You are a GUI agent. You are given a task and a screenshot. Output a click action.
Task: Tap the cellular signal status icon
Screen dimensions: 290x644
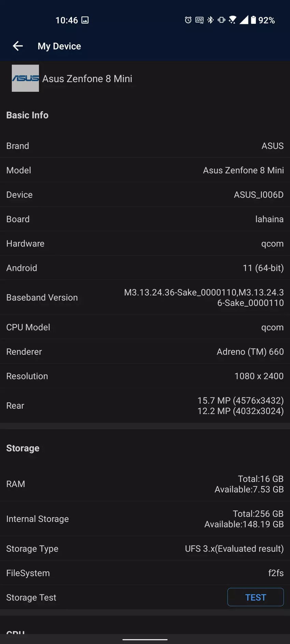point(244,20)
